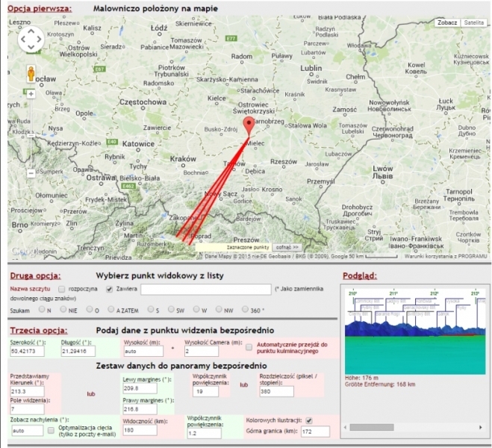Click the summit name text field
This screenshot has width=492, height=448.
click(x=206, y=288)
